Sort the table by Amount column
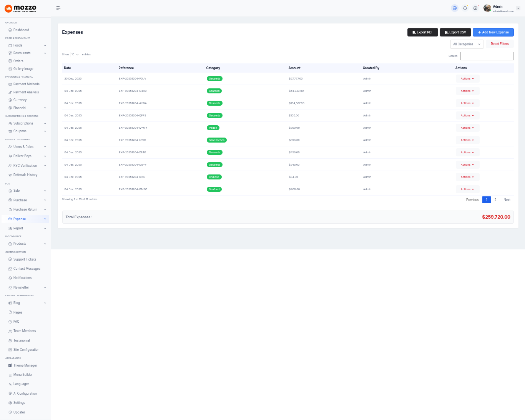Screen dimensions: 525x420 pyautogui.click(x=294, y=68)
